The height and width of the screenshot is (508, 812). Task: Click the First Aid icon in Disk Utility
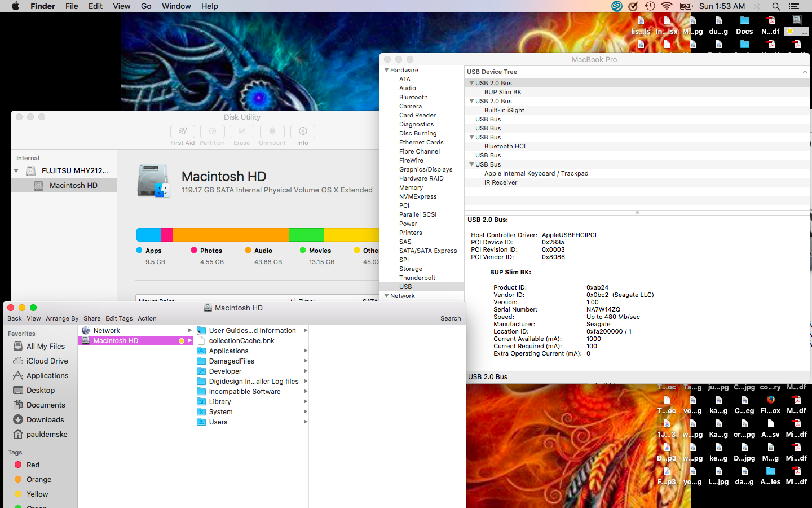182,132
